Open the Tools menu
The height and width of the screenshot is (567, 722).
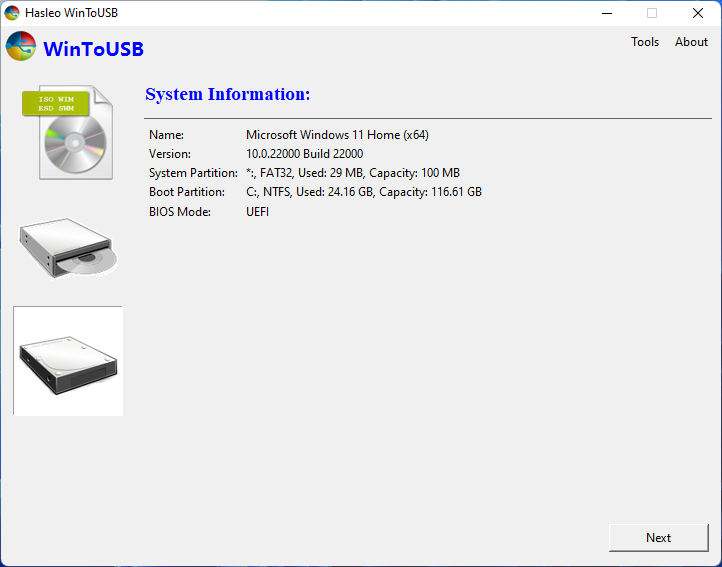pos(645,42)
